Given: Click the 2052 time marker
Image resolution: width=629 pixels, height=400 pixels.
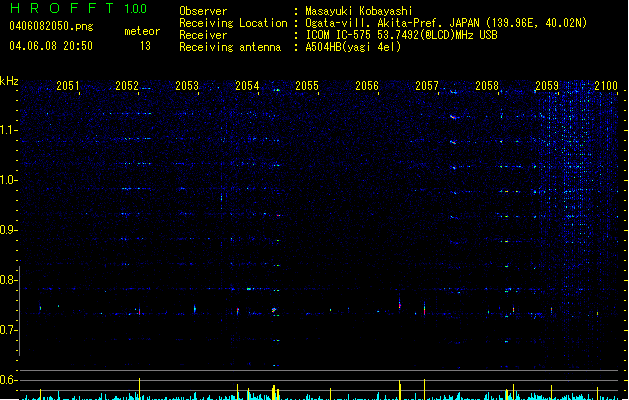Looking at the screenshot, I should tap(127, 85).
